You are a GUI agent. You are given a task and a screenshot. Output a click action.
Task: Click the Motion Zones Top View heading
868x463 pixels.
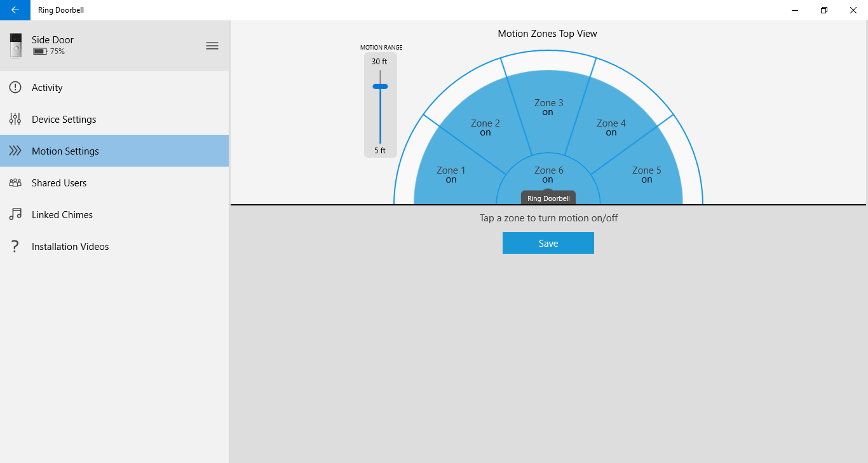click(x=548, y=34)
